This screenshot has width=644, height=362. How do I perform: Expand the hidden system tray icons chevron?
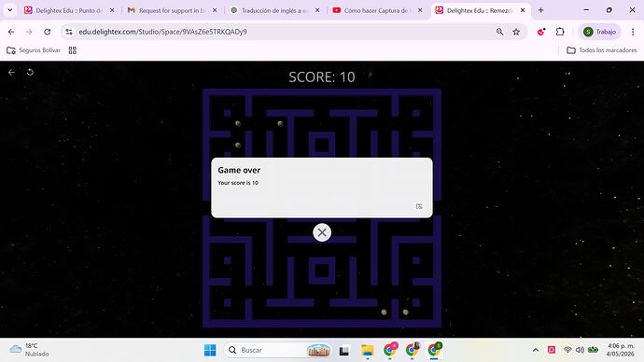tap(536, 350)
